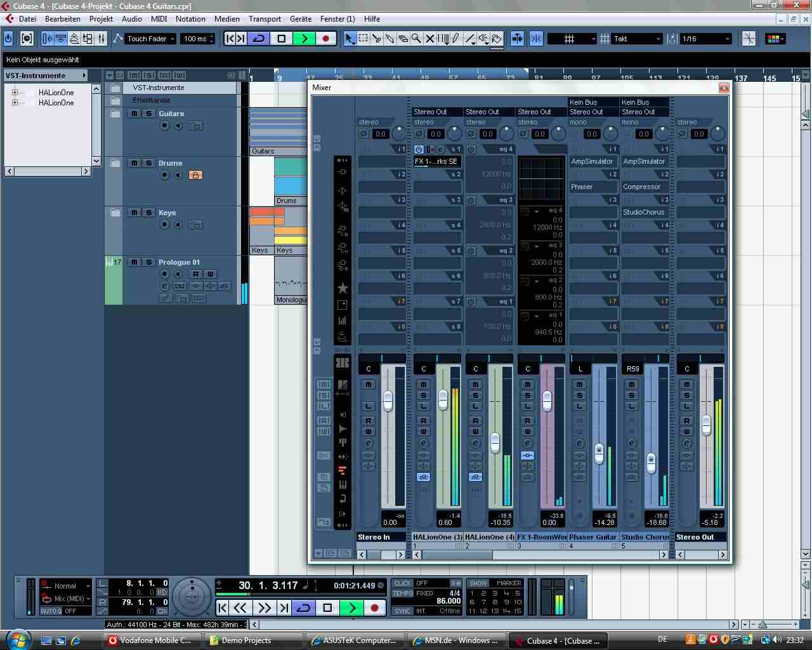Click star icon in mixer view strip
Viewport: 812px width, 650px height.
[x=343, y=288]
